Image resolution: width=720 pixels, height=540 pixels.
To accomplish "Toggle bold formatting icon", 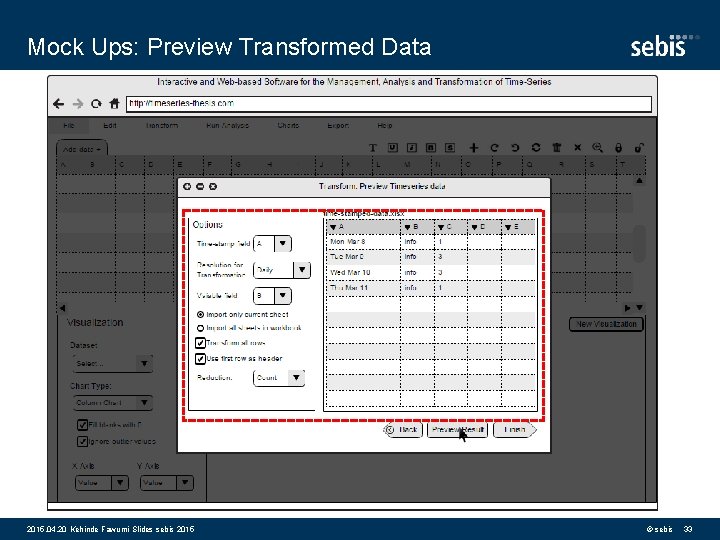I will click(x=431, y=147).
